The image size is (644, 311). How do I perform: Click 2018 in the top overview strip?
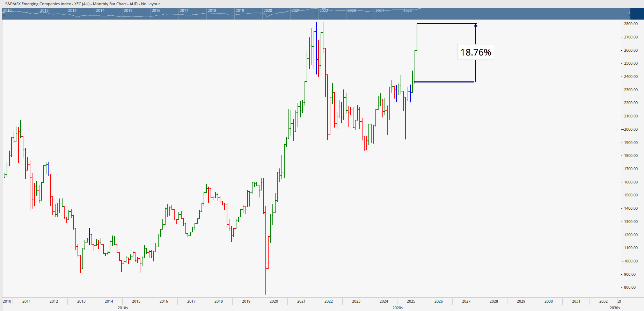pyautogui.click(x=212, y=10)
